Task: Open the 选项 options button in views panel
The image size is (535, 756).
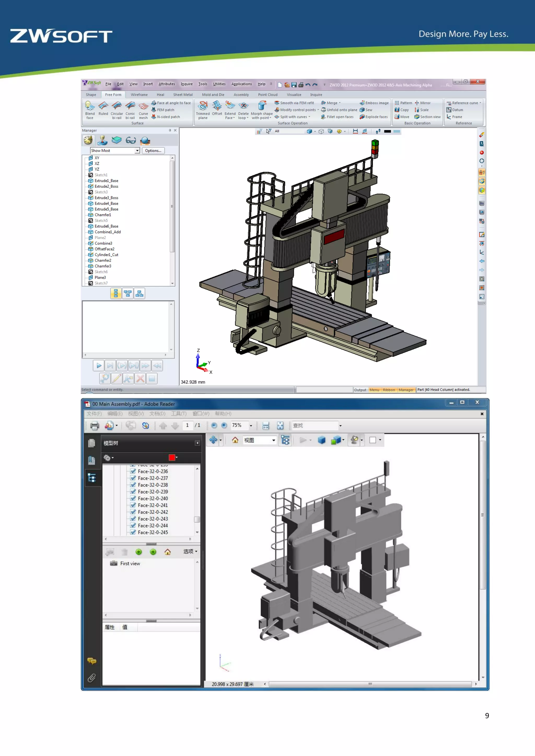Action: pyautogui.click(x=190, y=552)
